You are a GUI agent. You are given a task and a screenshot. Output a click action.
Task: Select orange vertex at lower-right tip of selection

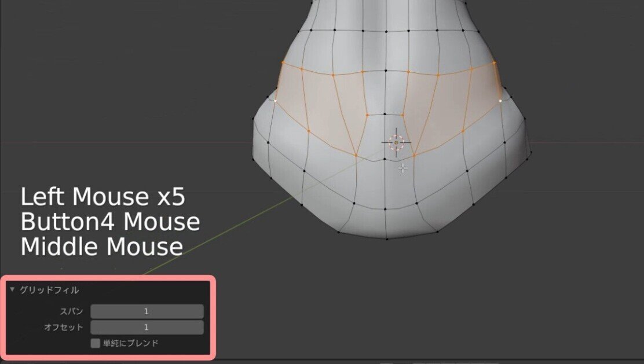pyautogui.click(x=415, y=156)
